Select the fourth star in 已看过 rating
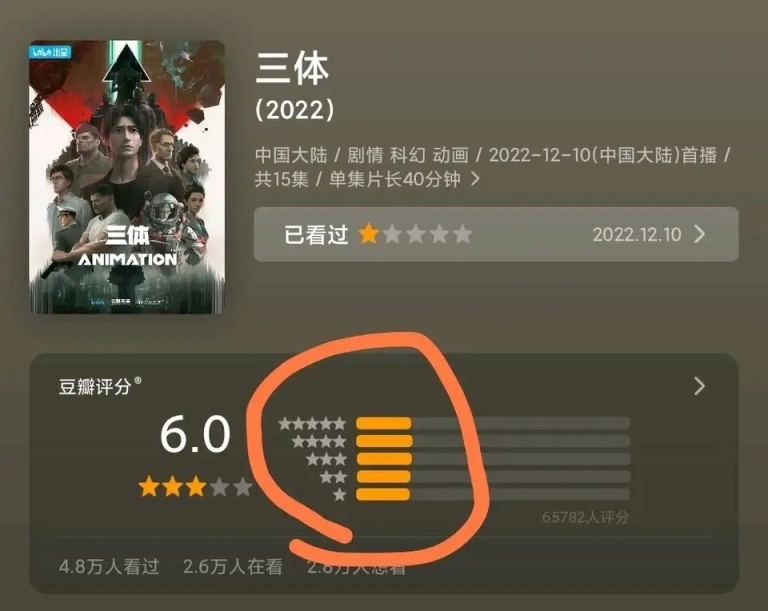Screen dimensions: 768x611 click(439, 234)
